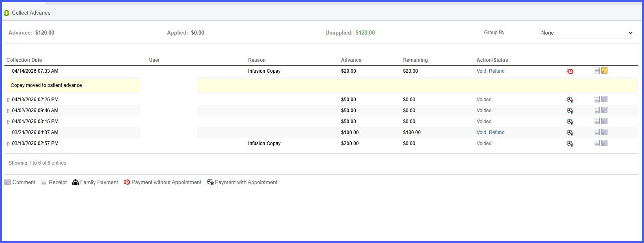The image size is (644, 243).
Task: Open the comment icon for the 04/01/2026 row
Action: (605, 121)
